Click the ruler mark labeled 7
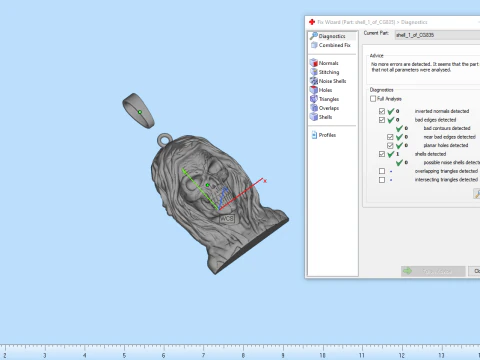480x360 pixels. (203, 355)
